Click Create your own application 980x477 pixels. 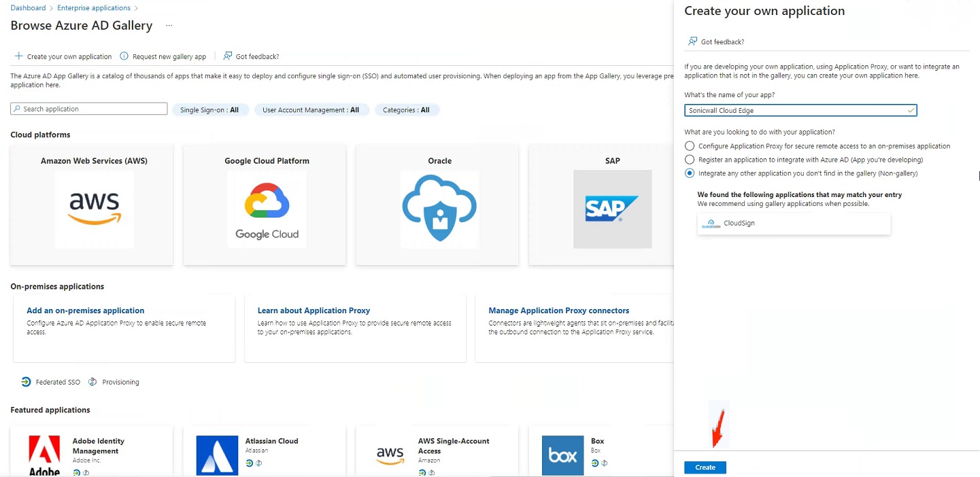(63, 56)
